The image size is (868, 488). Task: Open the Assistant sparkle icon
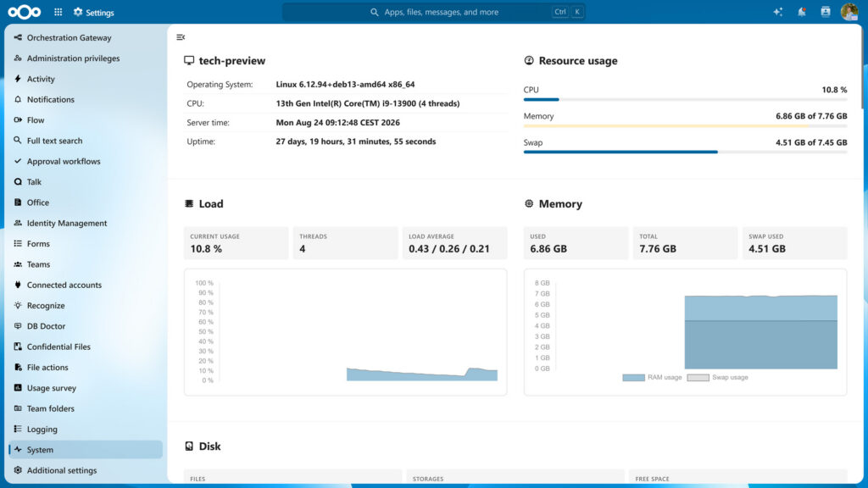778,12
